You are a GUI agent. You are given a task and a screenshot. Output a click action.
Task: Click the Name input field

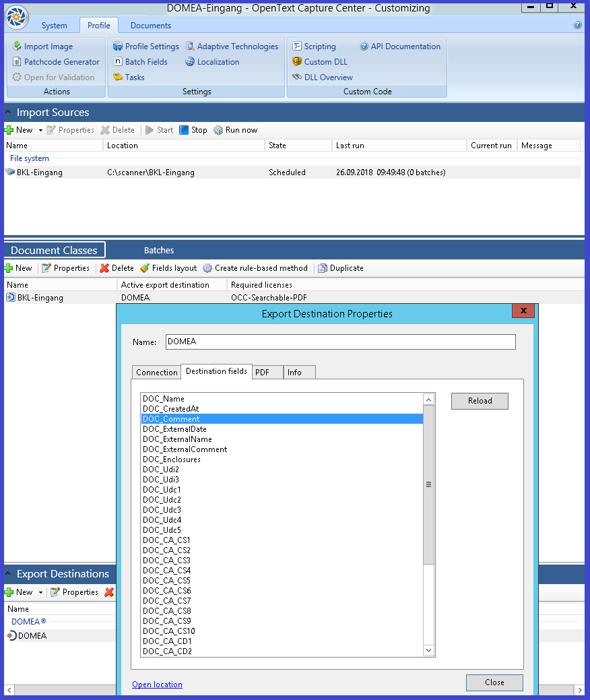[340, 342]
